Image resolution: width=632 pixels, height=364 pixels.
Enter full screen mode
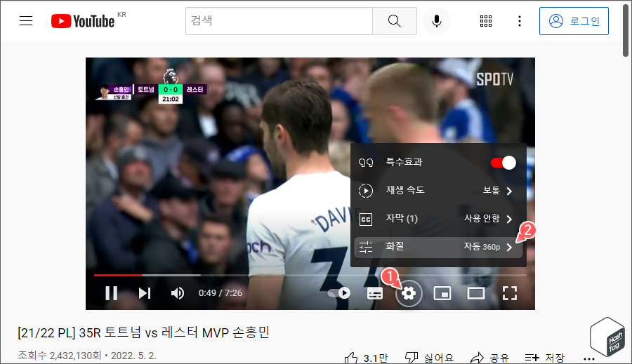tap(510, 294)
